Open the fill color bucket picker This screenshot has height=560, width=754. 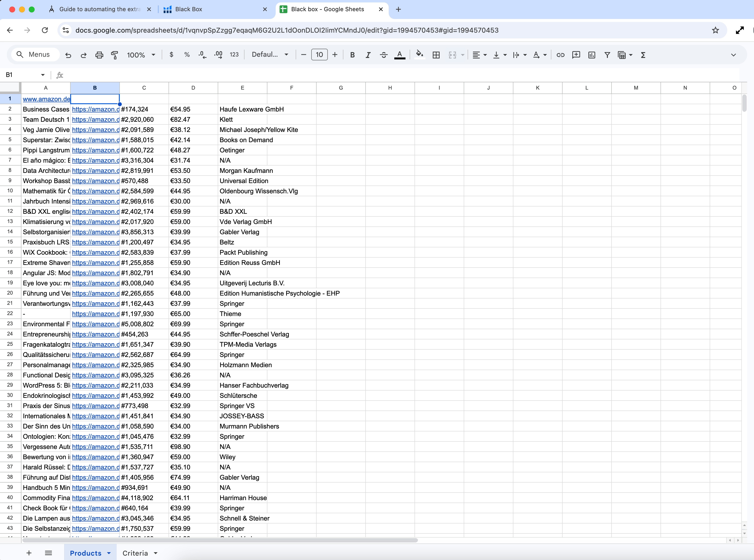420,55
